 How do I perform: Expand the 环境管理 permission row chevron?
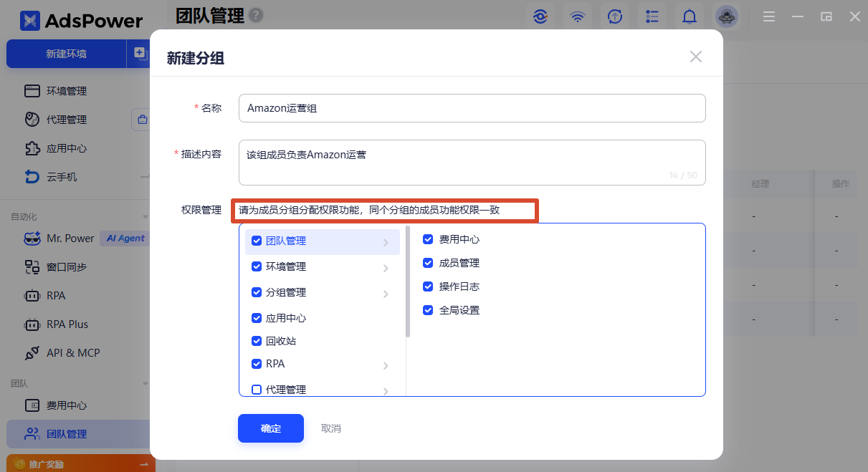pos(386,269)
